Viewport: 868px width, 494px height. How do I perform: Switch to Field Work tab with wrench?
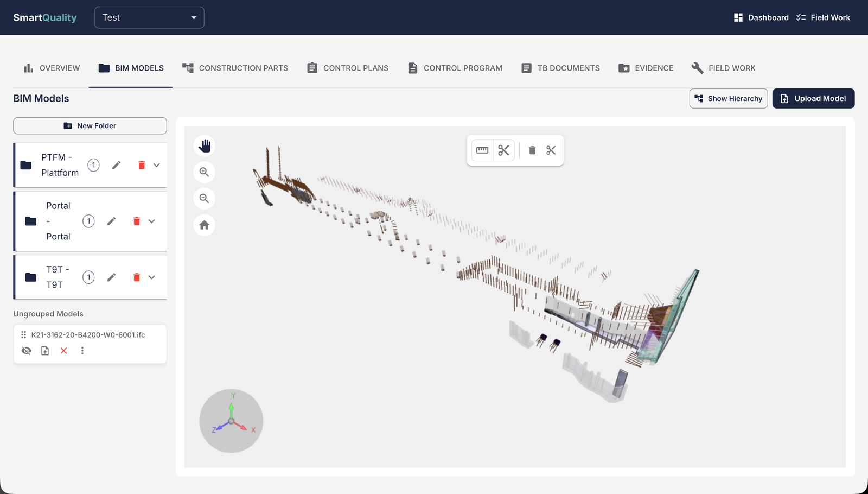(723, 68)
